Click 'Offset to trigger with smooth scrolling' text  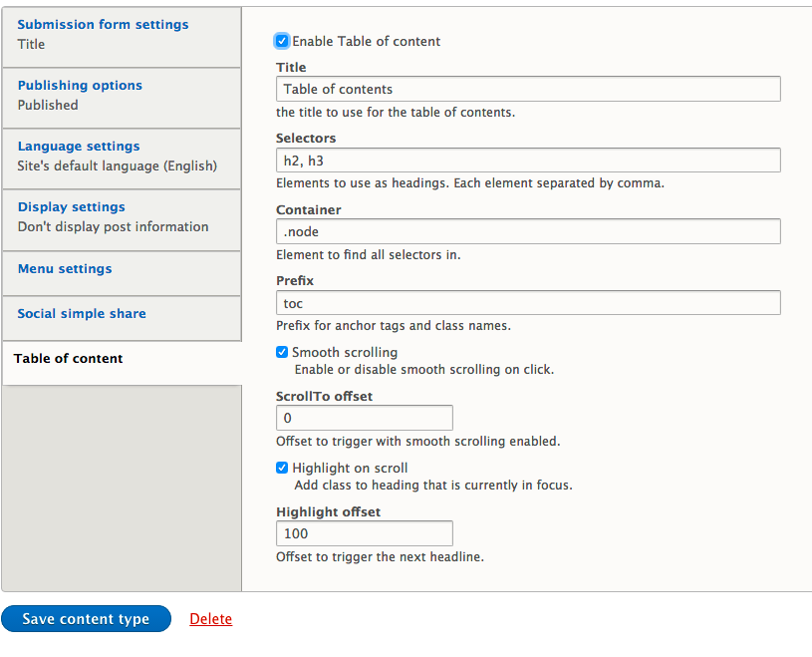417,442
